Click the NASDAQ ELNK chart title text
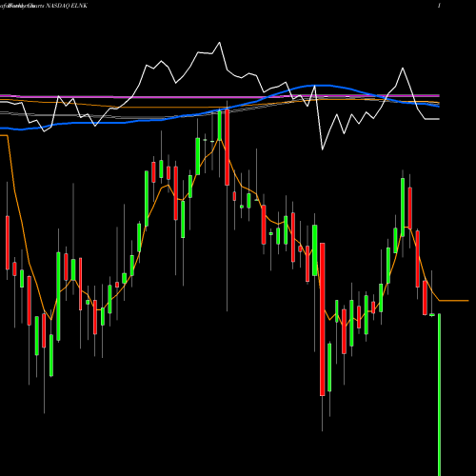The width and height of the screenshot is (476, 476). click(x=67, y=6)
